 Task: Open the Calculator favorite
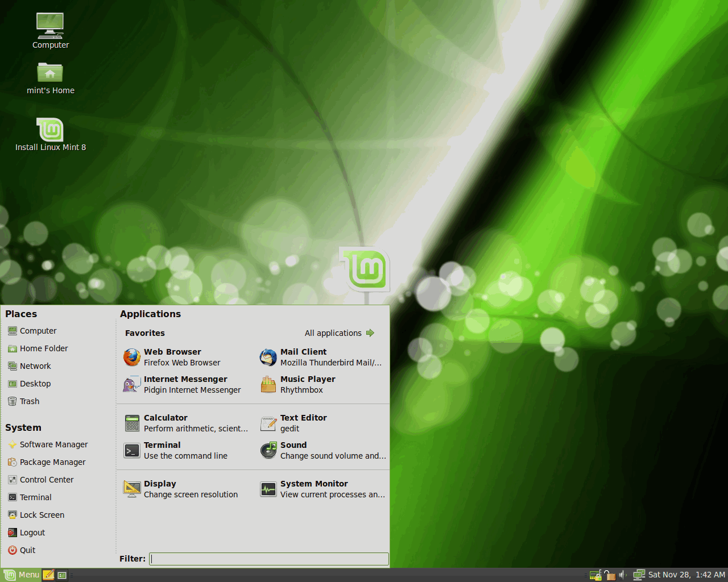tap(185, 423)
